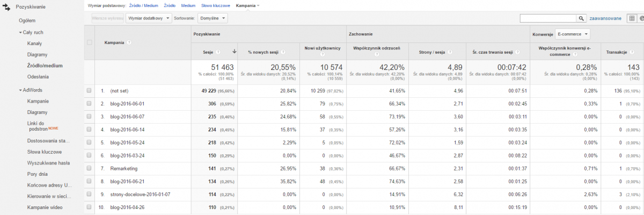This screenshot has height=215, width=644.
Task: Click the sort arrow in the Sesje column
Action: 234,52
